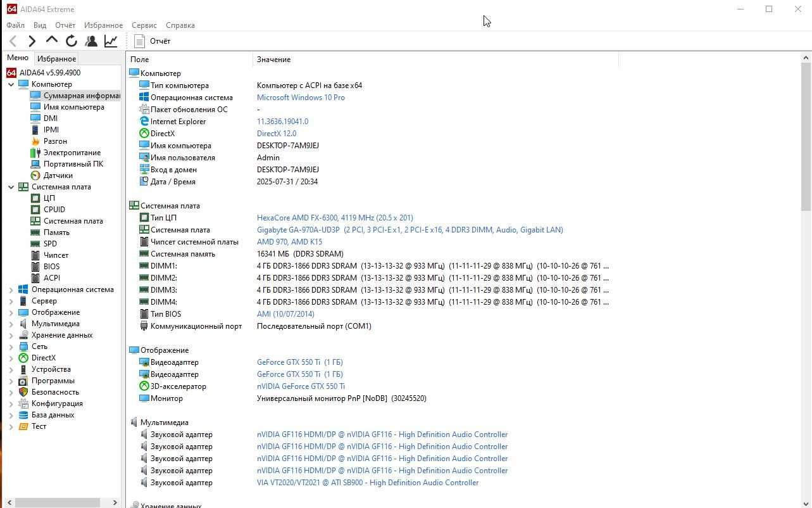This screenshot has width=812, height=508.
Task: Click the AIDA64 v5.99.4900 root node
Action: [50, 73]
